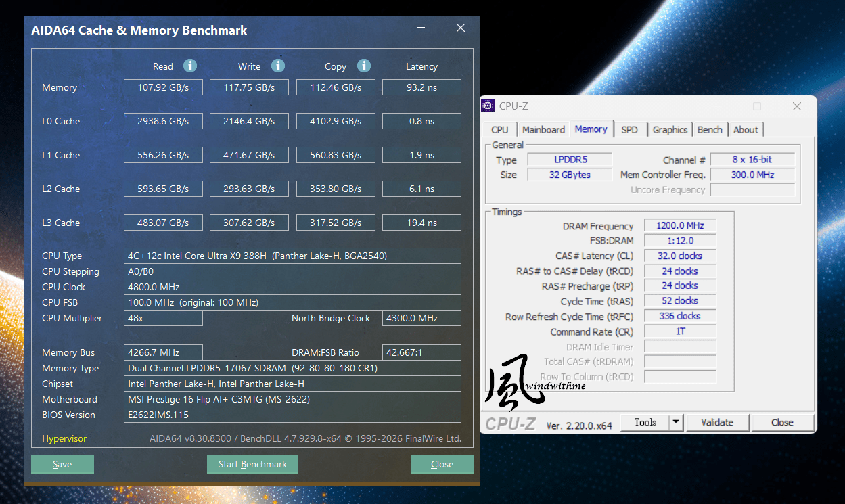Viewport: 845px width, 504px height.
Task: Close the CPU-Z window via X
Action: tap(797, 106)
